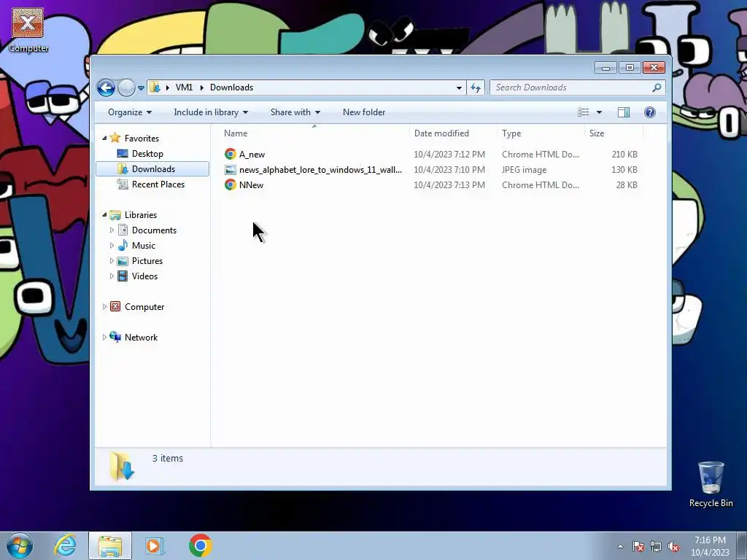Create a New folder from toolbar
747x560 pixels.
point(364,112)
